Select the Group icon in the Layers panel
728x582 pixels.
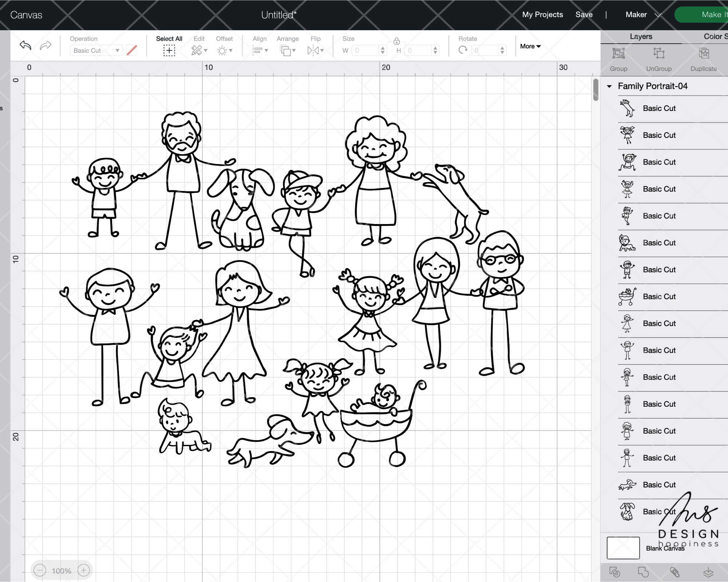[618, 54]
